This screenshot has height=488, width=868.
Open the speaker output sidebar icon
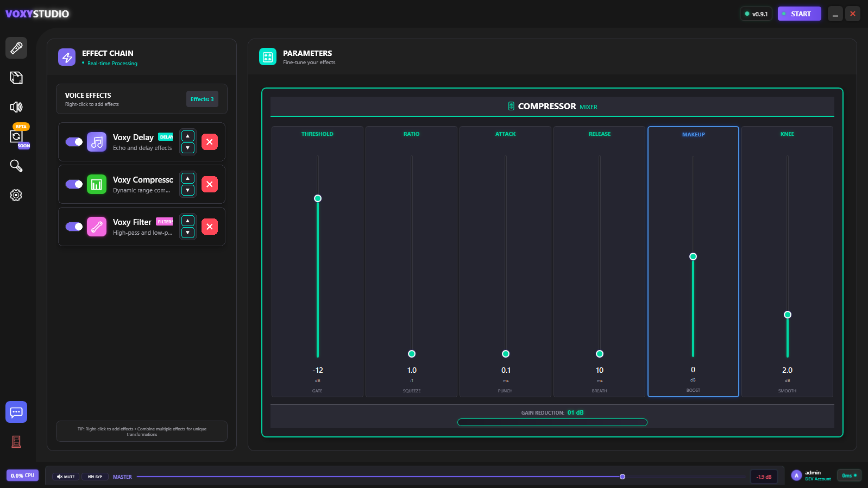pos(16,107)
